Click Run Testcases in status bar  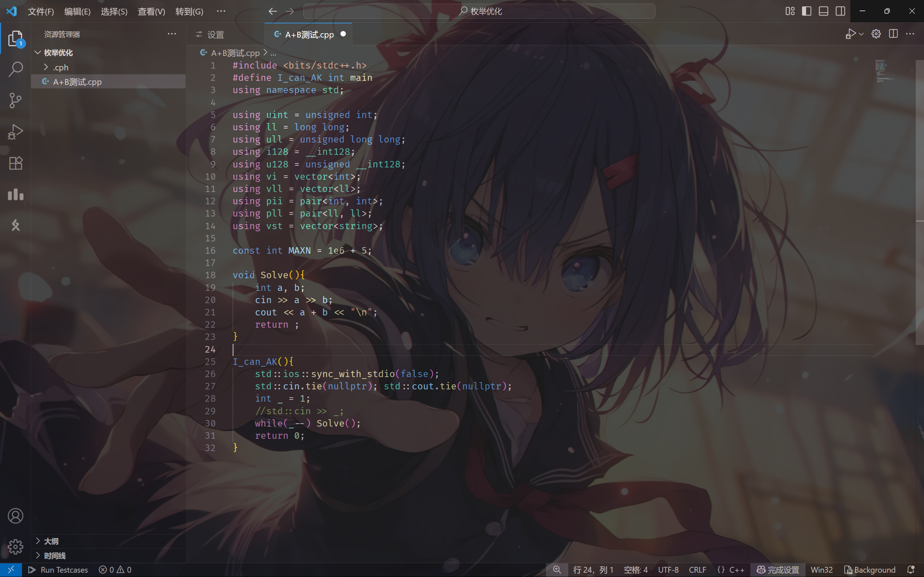pos(58,570)
